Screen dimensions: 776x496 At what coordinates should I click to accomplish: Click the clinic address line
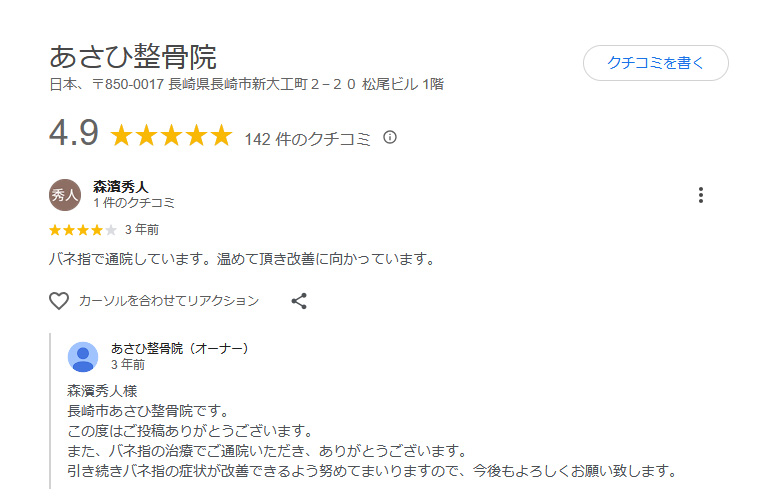246,84
